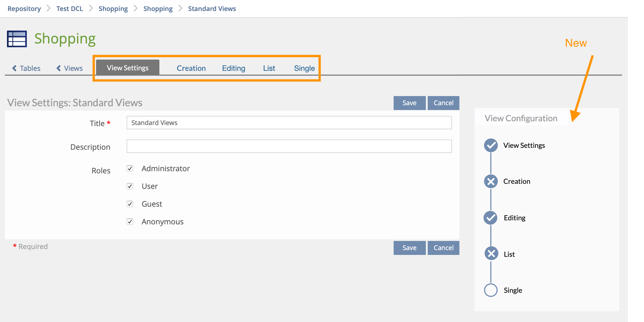644x322 pixels.
Task: Select the Single tab
Action: (x=304, y=68)
